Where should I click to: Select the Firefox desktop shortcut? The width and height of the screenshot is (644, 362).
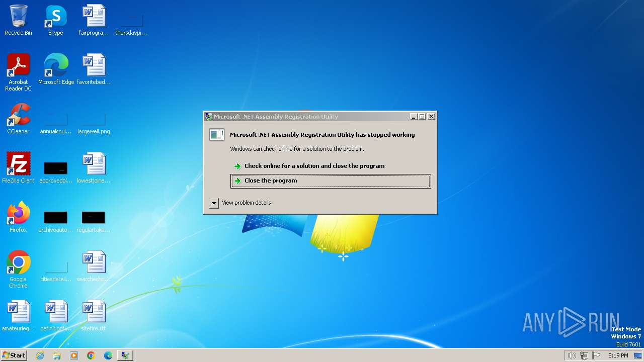click(18, 217)
